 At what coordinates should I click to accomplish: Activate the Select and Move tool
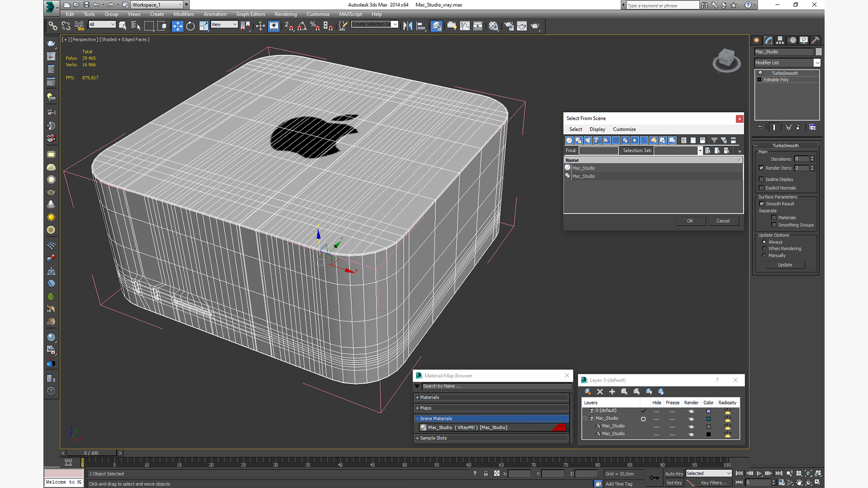tap(178, 26)
